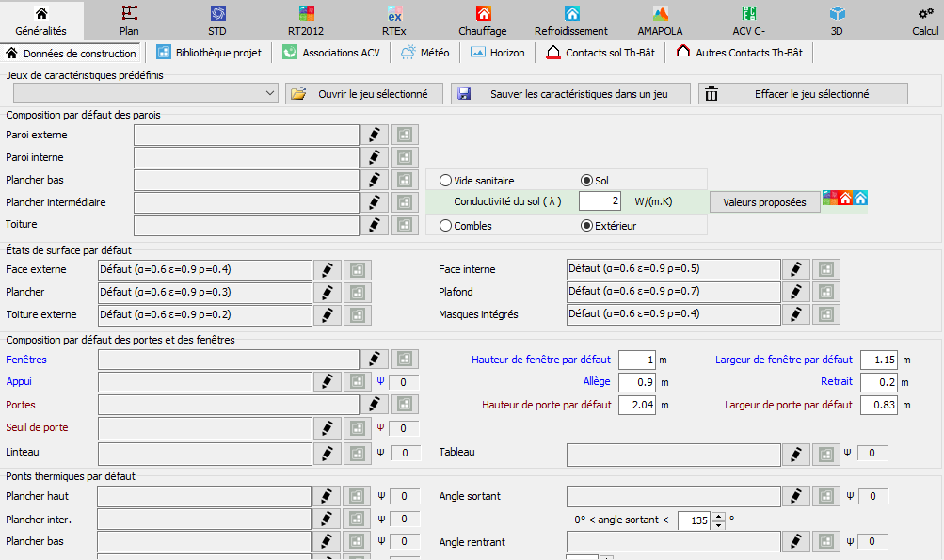Click the Valeurs proposées button
Screen dimensions: 944x560
[x=764, y=202]
